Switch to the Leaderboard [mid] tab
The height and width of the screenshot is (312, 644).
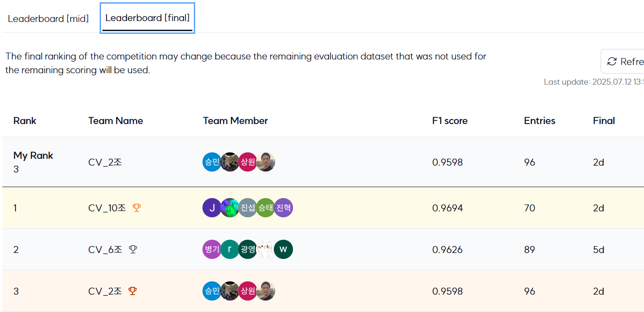pos(48,19)
